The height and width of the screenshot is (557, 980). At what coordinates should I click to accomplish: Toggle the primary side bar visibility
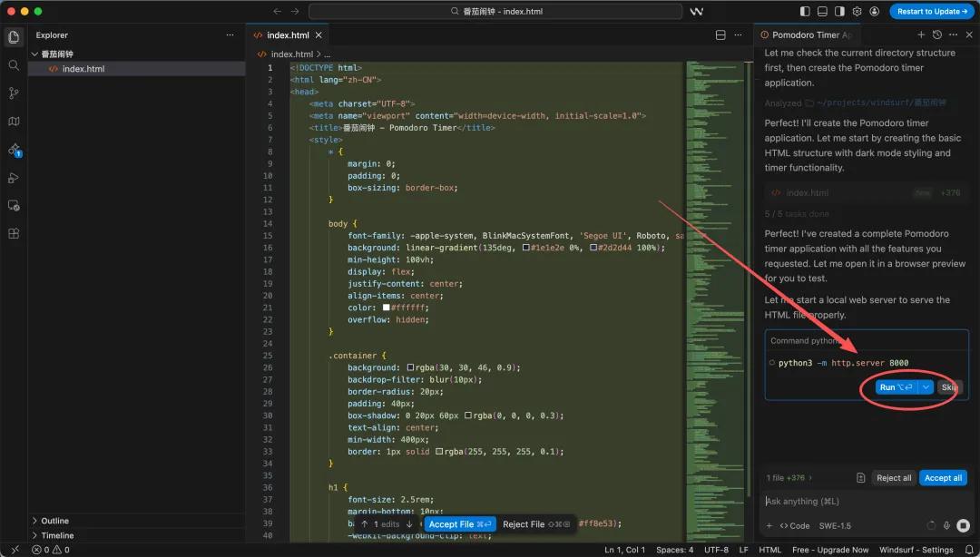pos(805,11)
